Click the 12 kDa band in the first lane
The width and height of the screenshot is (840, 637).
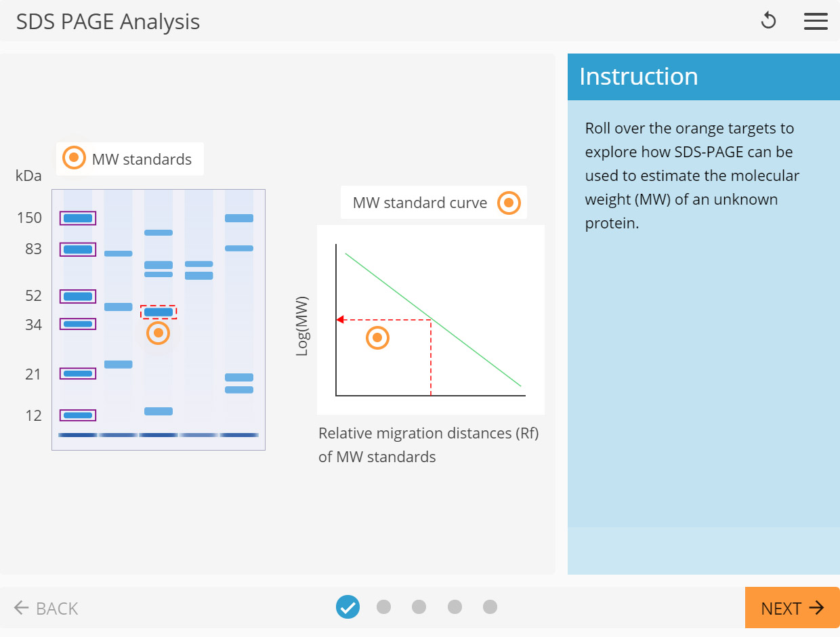[77, 415]
